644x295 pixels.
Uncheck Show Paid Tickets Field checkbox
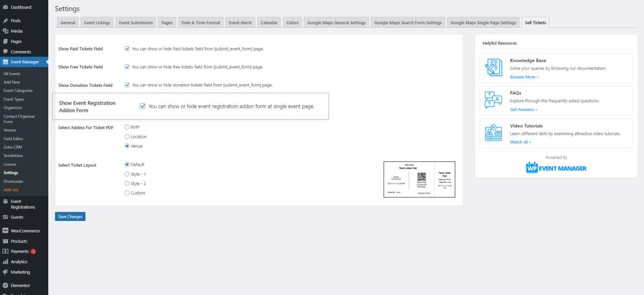[127, 49]
